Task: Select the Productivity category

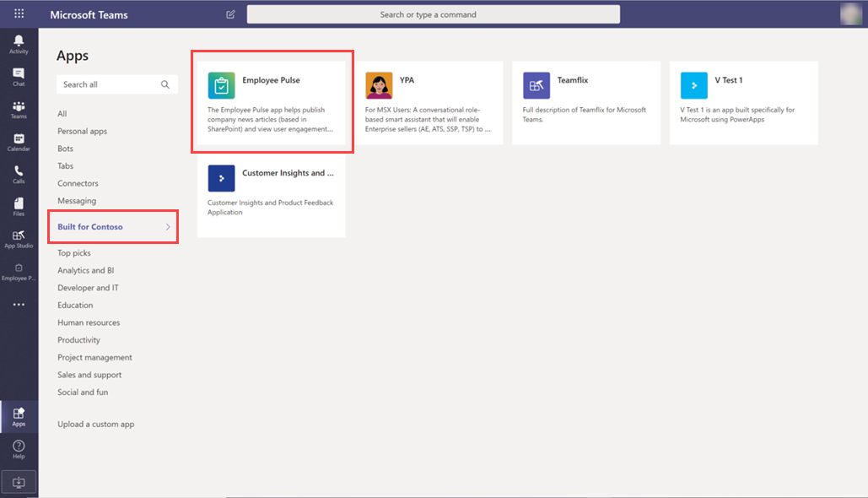Action: tap(78, 340)
